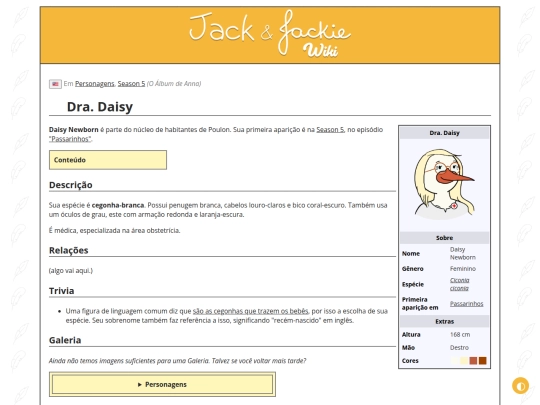Click the Mão value Destro
Screen dimensions: 540x405
click(459, 347)
